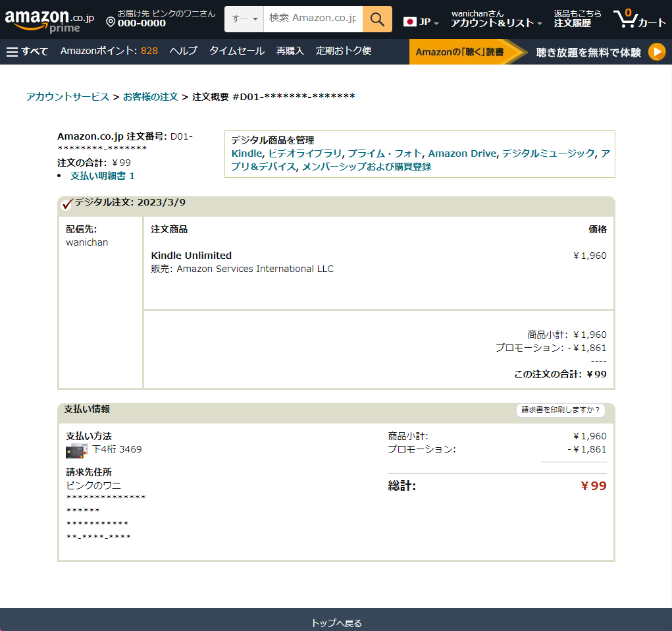Open 注文履歴 returns and orders
Screen dimensions: 672x631
tap(577, 19)
